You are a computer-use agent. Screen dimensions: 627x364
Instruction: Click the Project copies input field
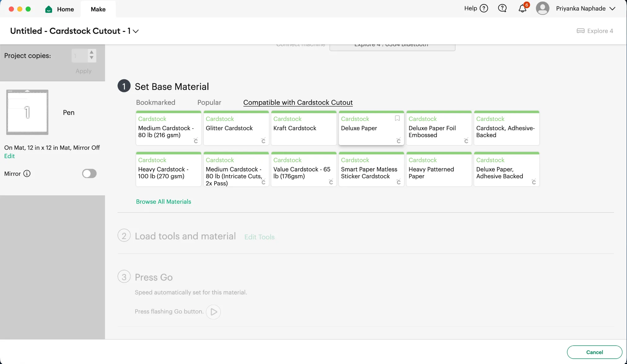pyautogui.click(x=80, y=56)
